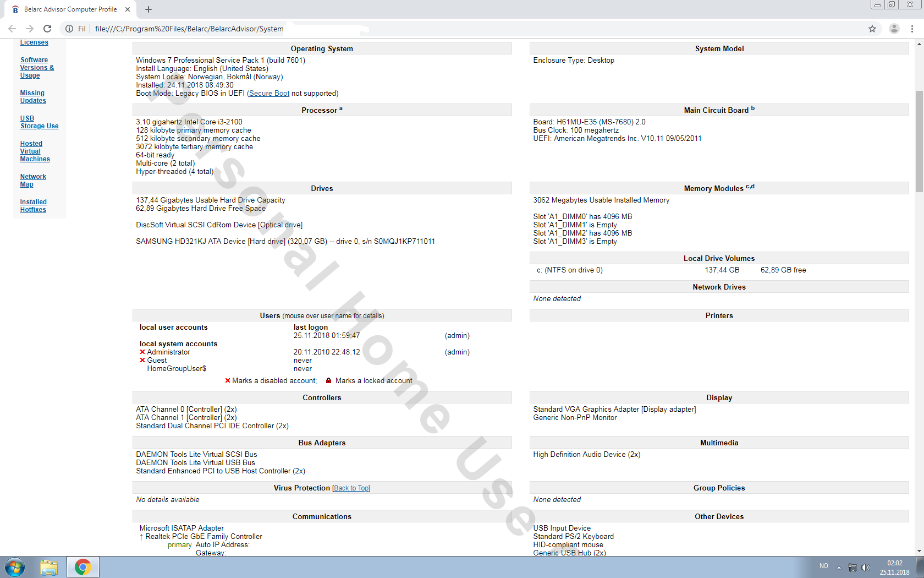The width and height of the screenshot is (924, 578).
Task: Click '3,10 gigahertz Intel Core i3-2100' text
Action: point(189,122)
